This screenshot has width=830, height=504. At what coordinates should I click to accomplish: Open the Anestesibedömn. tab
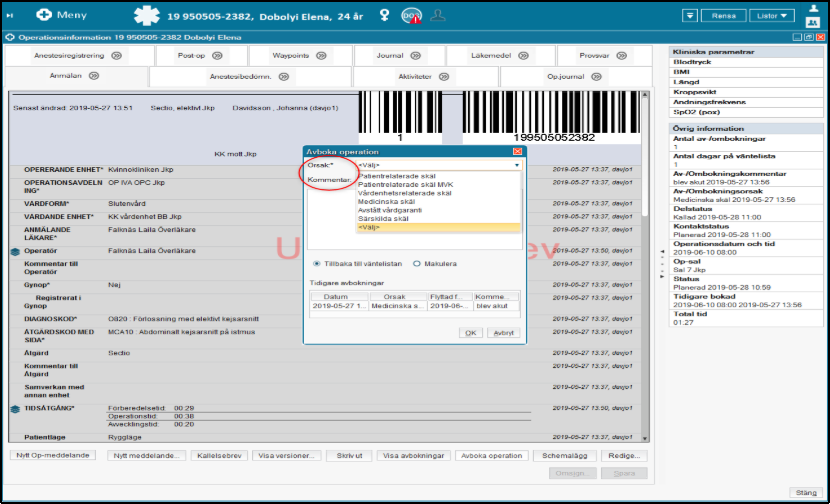click(x=243, y=76)
